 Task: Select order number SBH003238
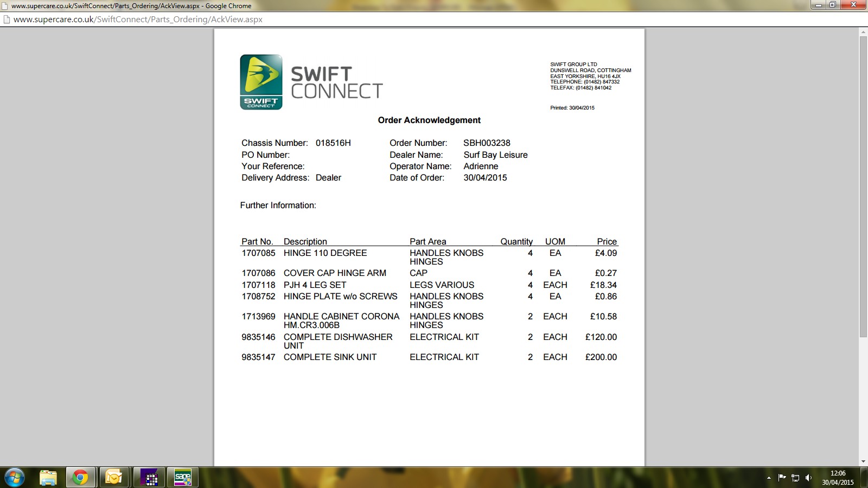coord(487,143)
